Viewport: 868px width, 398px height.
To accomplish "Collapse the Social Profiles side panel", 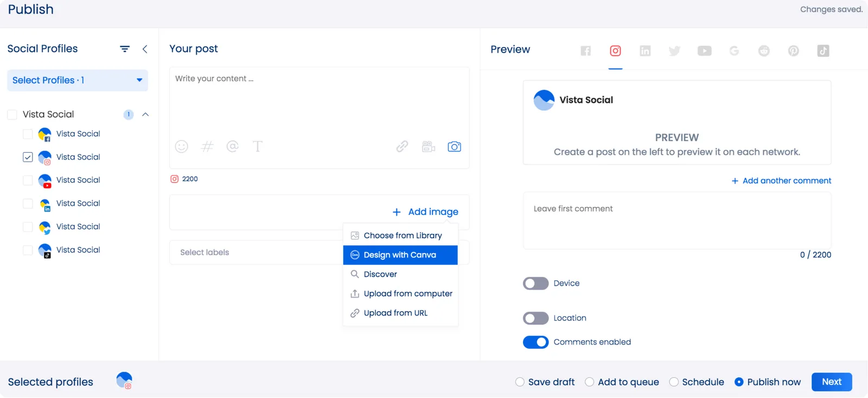I will tap(145, 49).
